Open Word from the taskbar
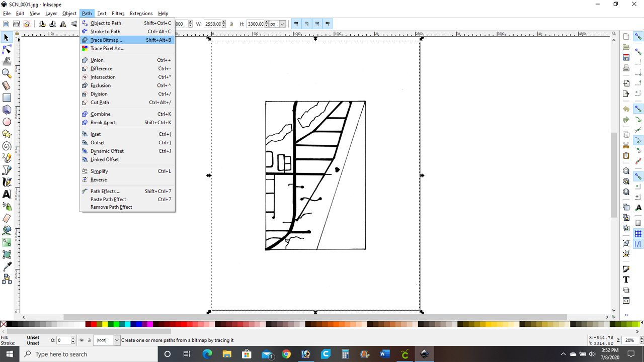 (x=385, y=354)
